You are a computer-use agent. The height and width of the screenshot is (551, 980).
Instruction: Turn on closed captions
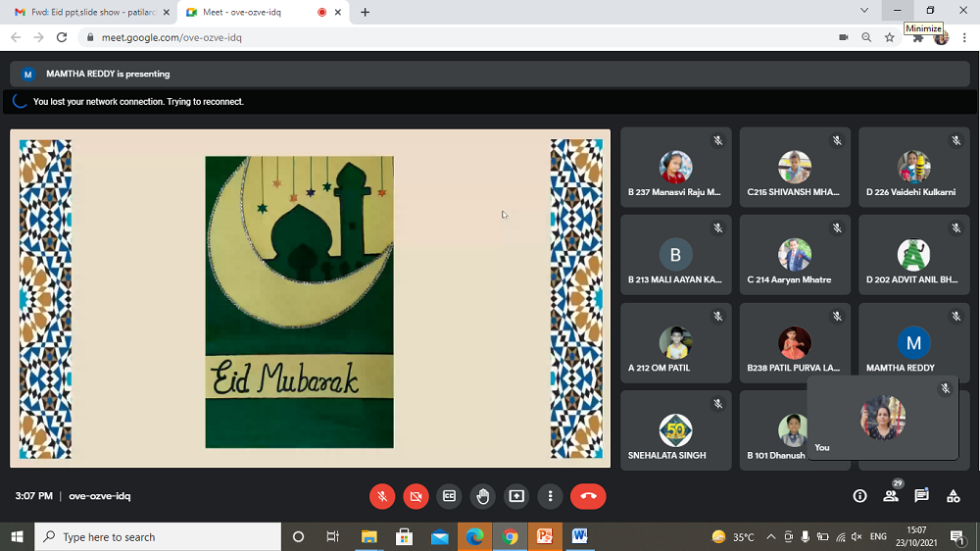449,496
